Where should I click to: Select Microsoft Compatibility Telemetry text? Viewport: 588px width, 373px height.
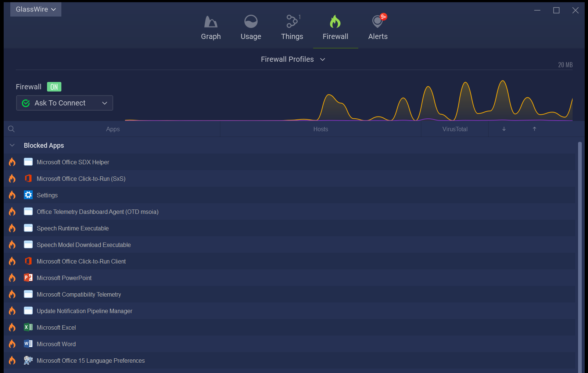tap(79, 294)
